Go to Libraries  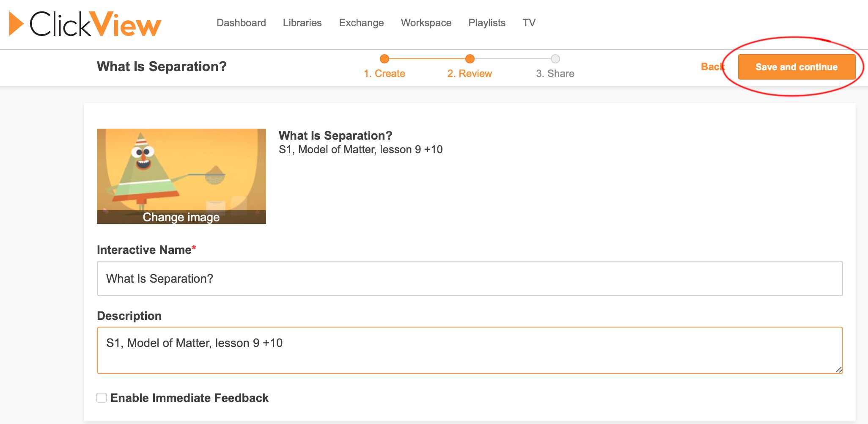302,23
